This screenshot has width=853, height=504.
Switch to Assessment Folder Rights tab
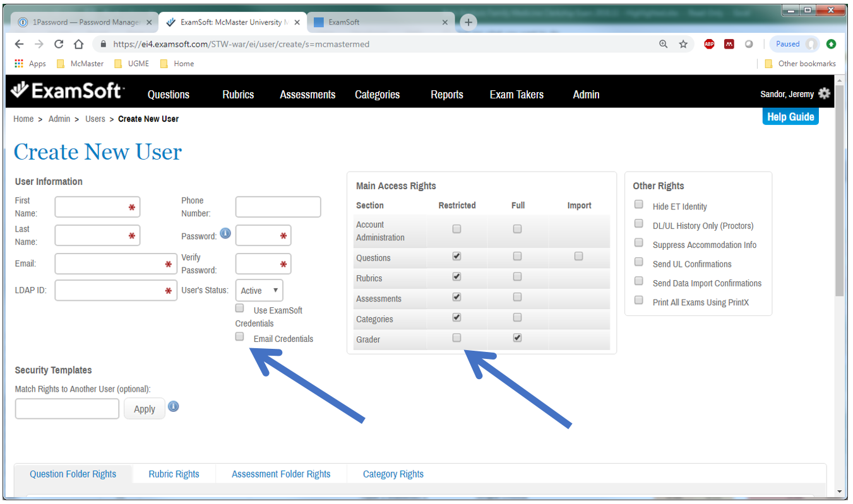(x=281, y=474)
